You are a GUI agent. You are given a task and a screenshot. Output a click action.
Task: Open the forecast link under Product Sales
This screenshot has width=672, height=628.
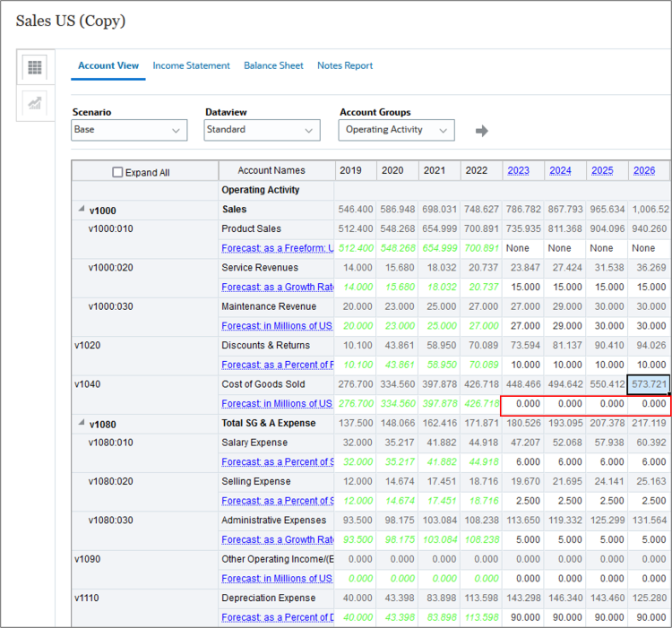(x=277, y=248)
